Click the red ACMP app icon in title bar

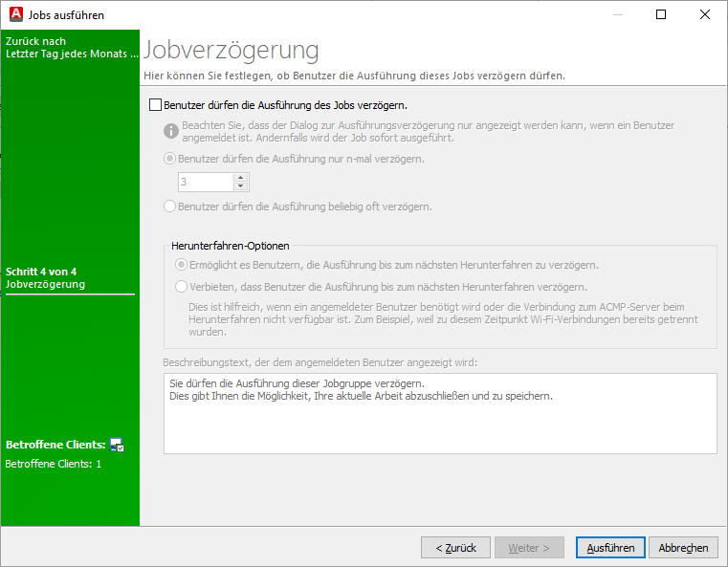(16, 14)
